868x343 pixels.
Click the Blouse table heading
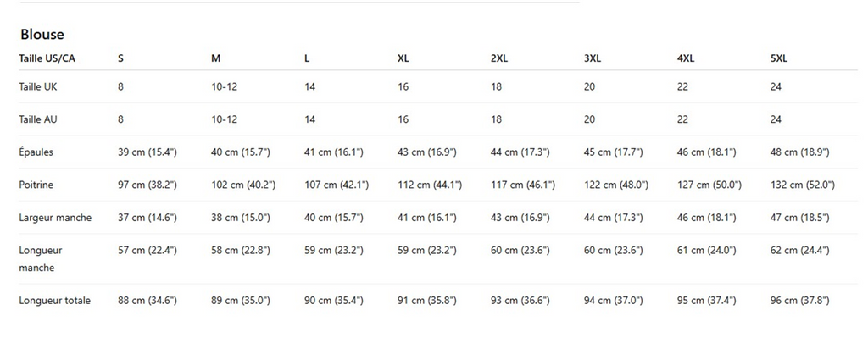click(x=42, y=35)
